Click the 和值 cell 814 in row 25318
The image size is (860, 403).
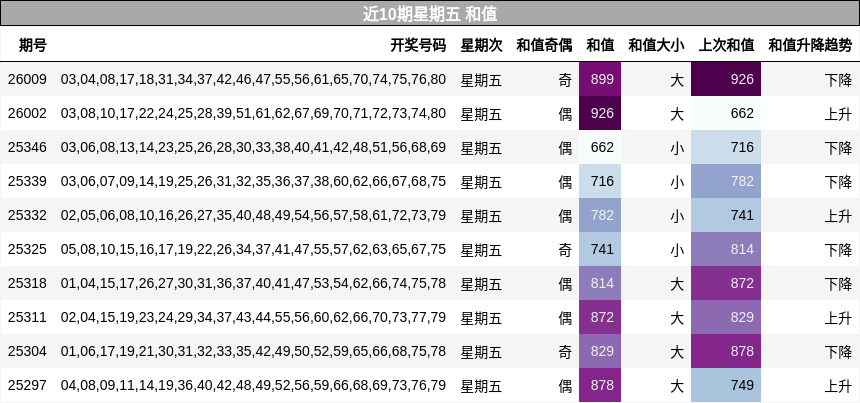coord(600,283)
